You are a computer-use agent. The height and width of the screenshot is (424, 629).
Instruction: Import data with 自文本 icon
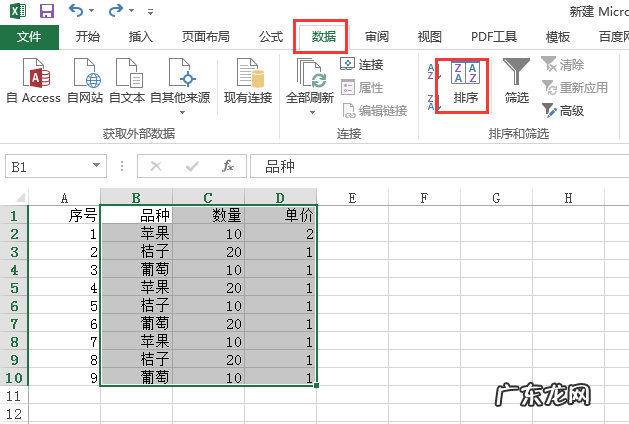(127, 81)
